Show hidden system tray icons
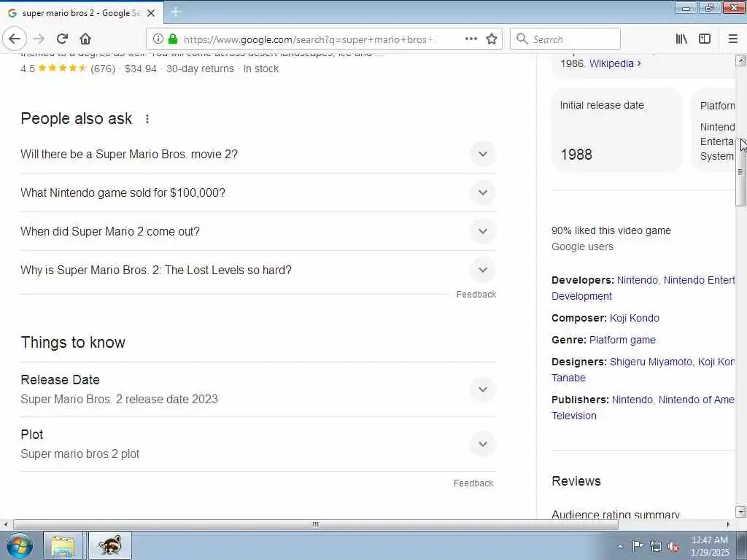This screenshot has height=560, width=747. (620, 546)
